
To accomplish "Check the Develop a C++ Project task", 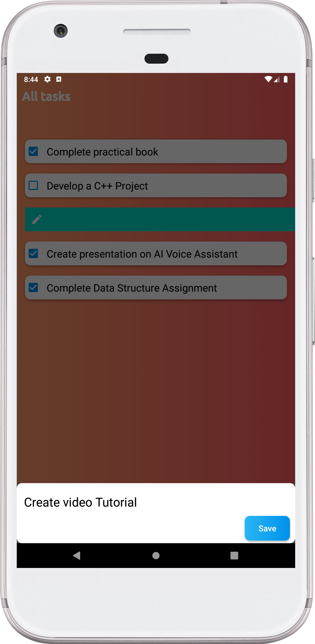I will pos(33,185).
